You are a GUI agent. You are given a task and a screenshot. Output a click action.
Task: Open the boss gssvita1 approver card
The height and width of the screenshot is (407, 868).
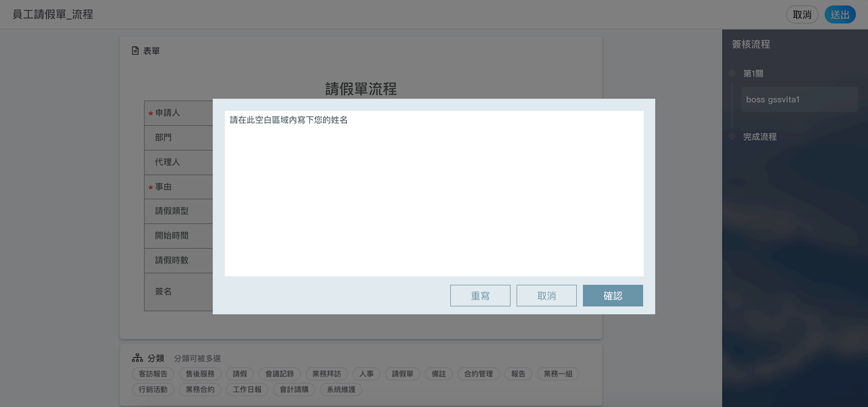799,100
